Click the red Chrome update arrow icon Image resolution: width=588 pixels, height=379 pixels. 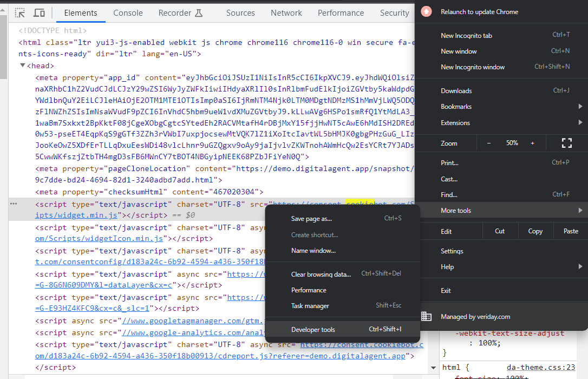[x=426, y=12]
